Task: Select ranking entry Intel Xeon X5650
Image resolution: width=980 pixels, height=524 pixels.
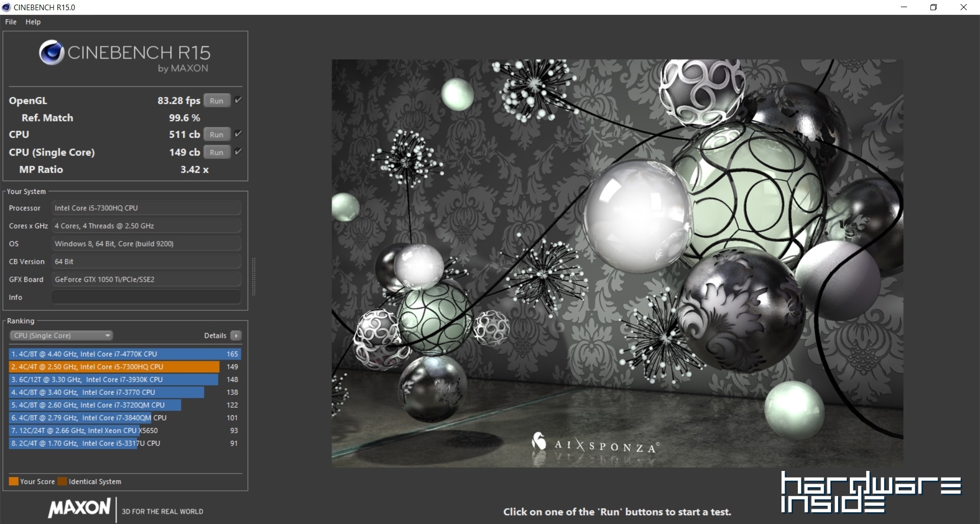Action: coord(125,430)
